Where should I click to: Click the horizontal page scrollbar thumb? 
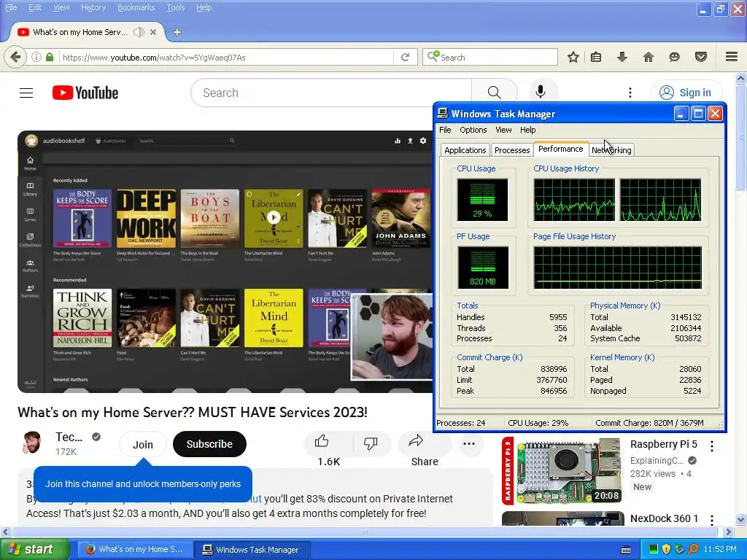[x=365, y=532]
